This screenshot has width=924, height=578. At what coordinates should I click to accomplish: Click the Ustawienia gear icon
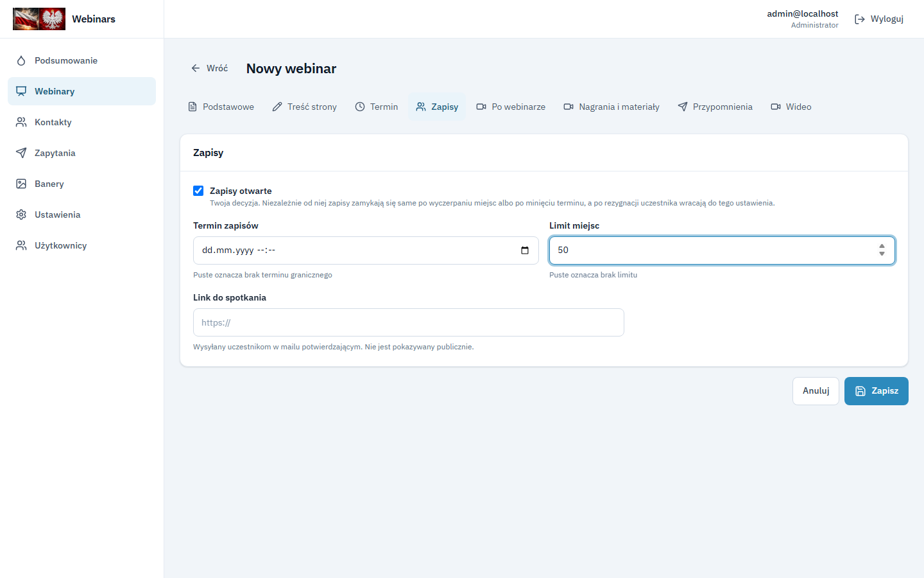point(21,215)
